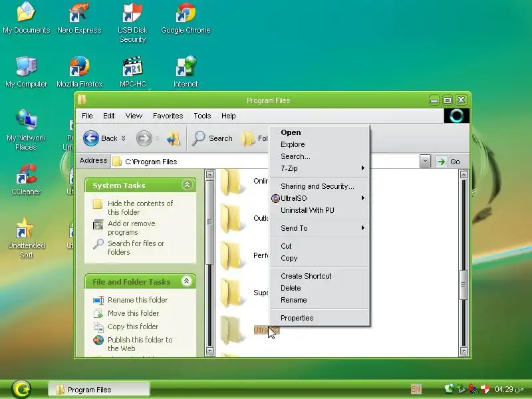This screenshot has width=532, height=399.
Task: Click the Start button orb
Action: click(21, 389)
